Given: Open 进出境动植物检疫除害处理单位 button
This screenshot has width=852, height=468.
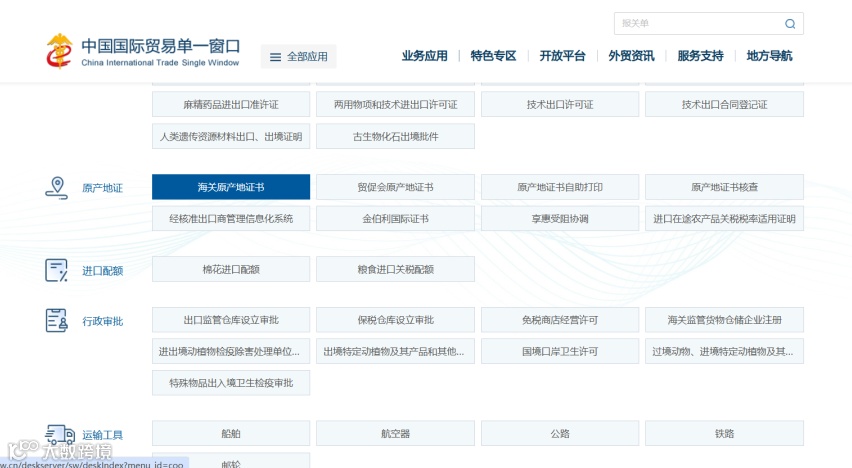Looking at the screenshot, I should coord(231,351).
